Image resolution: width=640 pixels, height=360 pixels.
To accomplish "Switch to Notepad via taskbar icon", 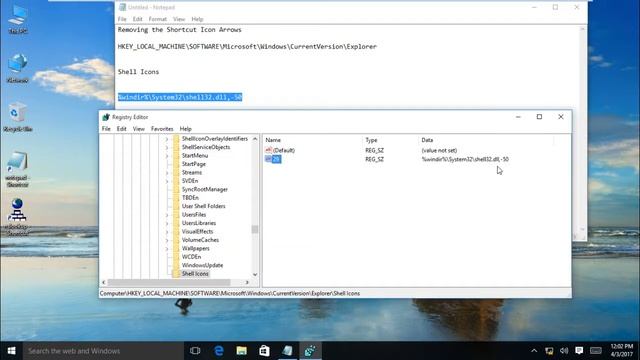I will [287, 351].
